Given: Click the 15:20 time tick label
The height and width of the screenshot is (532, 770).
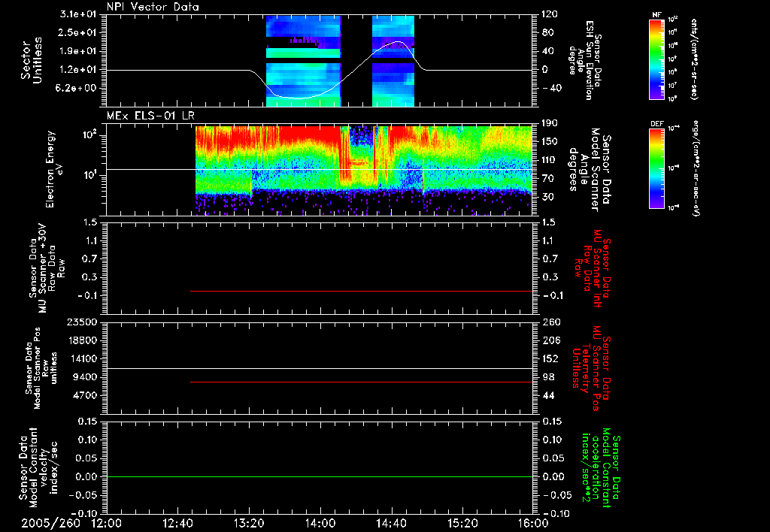Looking at the screenshot, I should 462,523.
